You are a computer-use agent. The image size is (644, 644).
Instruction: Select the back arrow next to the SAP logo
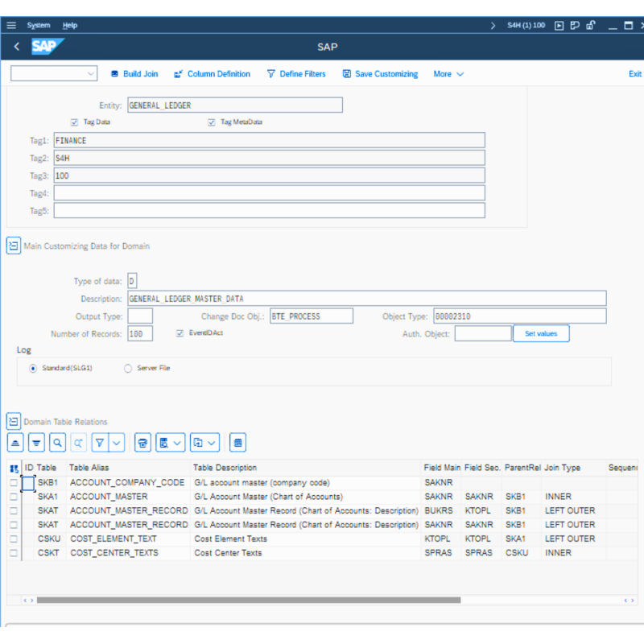[16, 47]
